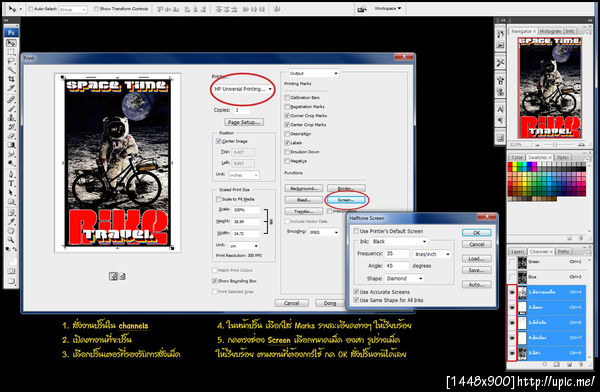Viewport: 600px width, 392px height.
Task: Select the History Brush tool
Action: pyautogui.click(x=11, y=127)
